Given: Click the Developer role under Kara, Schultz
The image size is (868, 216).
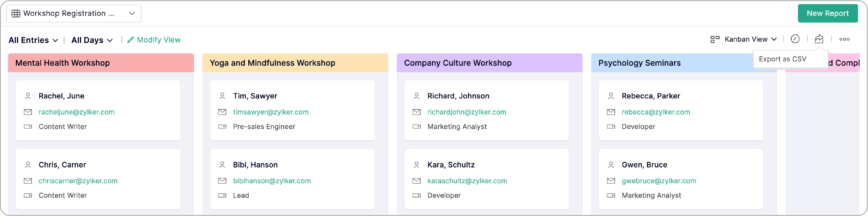Looking at the screenshot, I should (444, 195).
